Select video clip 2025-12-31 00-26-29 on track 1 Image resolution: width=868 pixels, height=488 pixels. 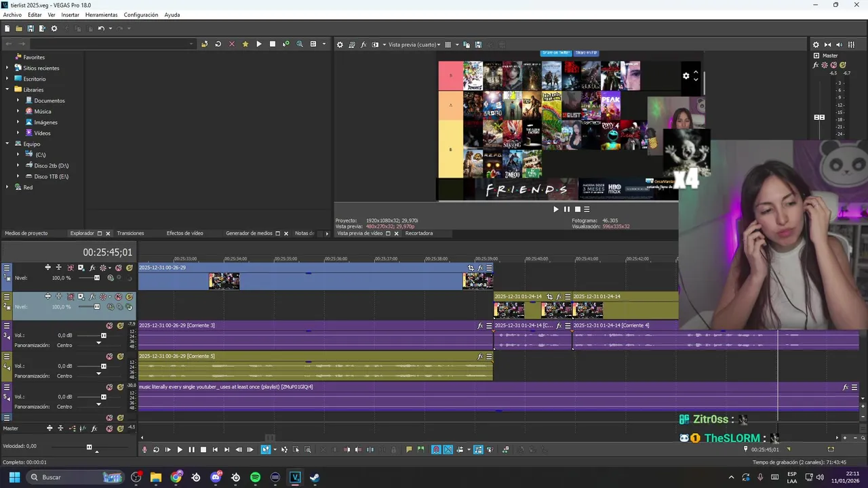tap(315, 277)
